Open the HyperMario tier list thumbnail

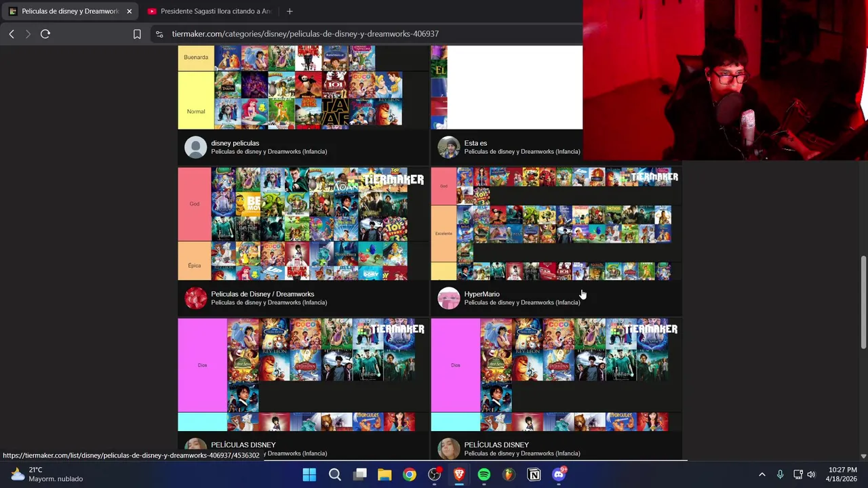(x=555, y=224)
